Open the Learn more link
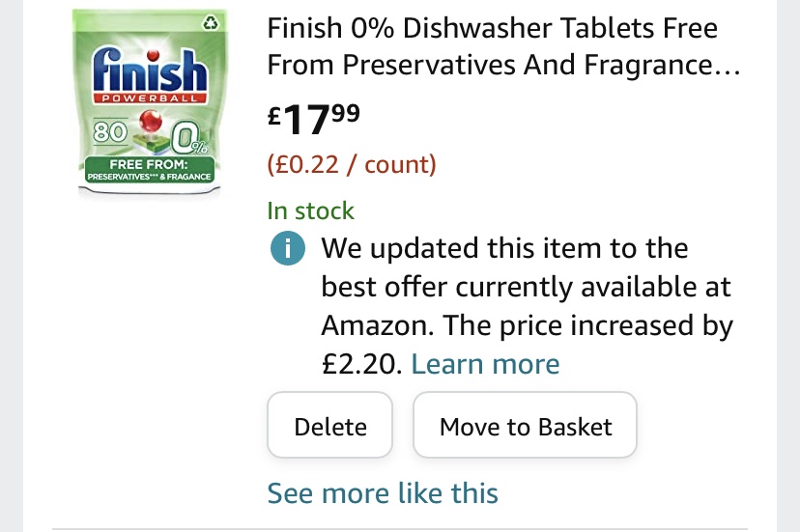 point(485,364)
